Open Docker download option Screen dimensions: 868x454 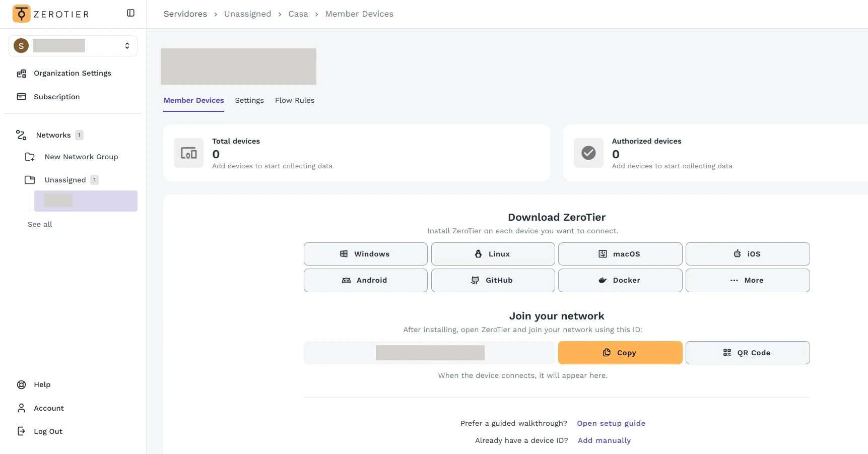pyautogui.click(x=620, y=280)
